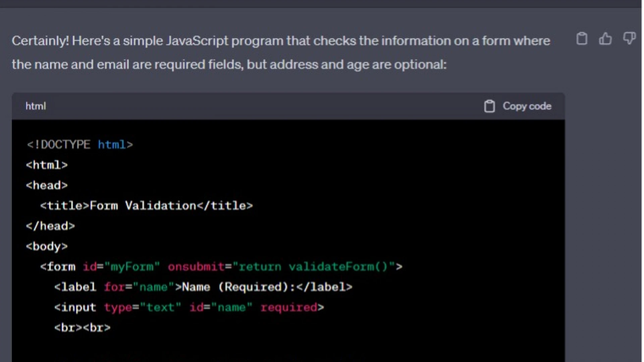Click the Form Validation title line
The height and width of the screenshot is (362, 644).
click(x=146, y=206)
